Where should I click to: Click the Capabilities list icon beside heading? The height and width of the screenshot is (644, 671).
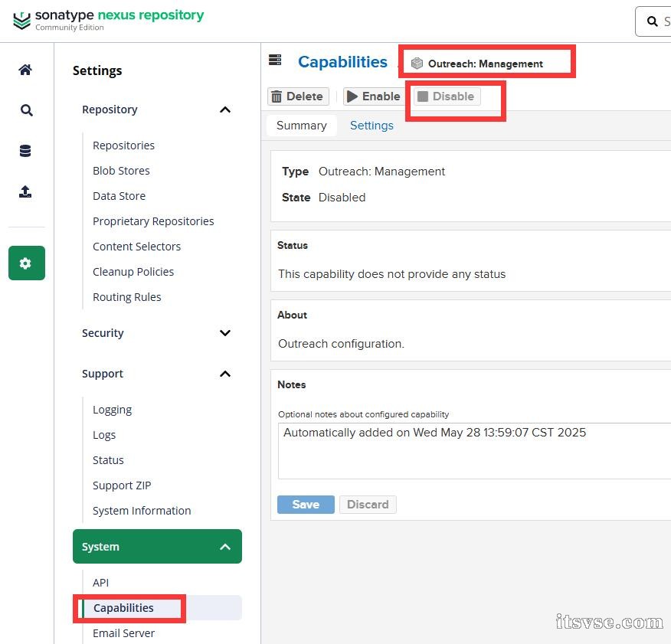pyautogui.click(x=275, y=60)
